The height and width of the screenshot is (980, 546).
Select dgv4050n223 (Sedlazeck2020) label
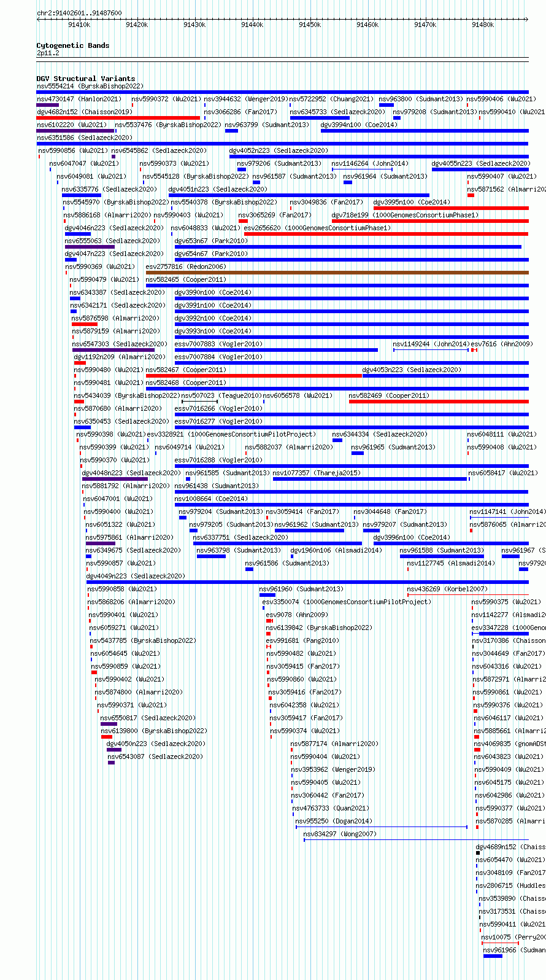click(156, 744)
